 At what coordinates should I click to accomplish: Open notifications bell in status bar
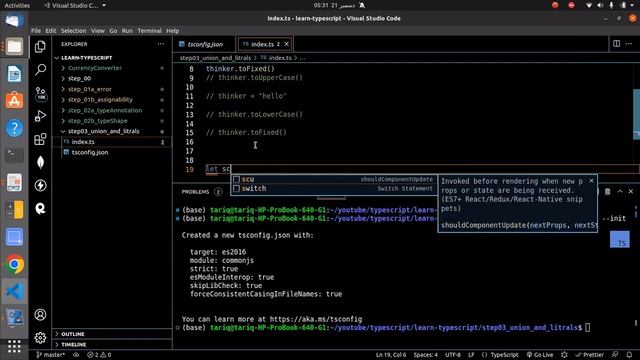629,355
